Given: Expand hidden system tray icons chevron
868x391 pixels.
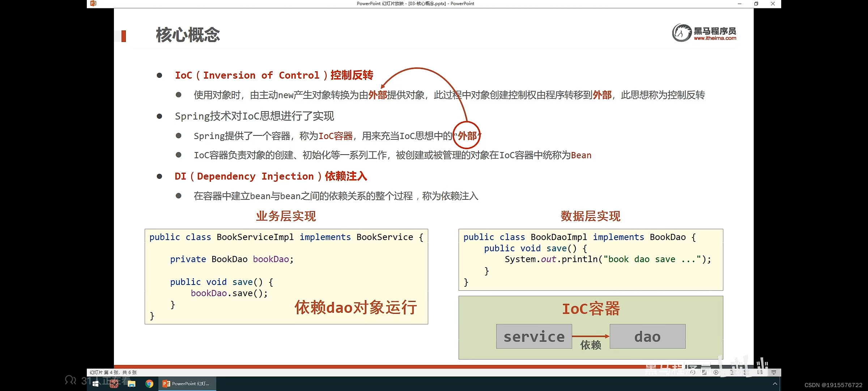Looking at the screenshot, I should (775, 384).
